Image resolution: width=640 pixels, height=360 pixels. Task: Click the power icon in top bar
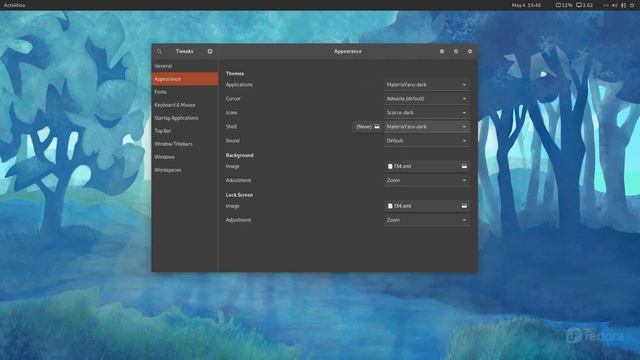pos(632,5)
